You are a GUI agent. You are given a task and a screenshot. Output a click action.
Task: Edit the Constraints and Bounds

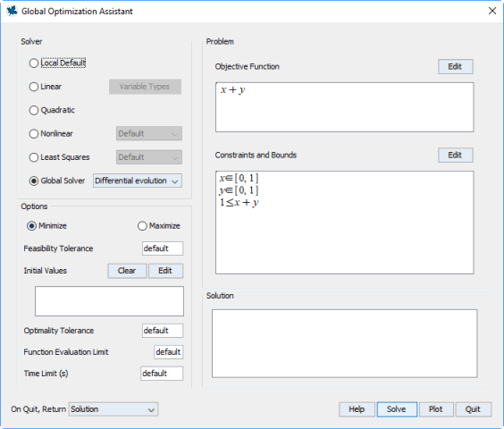(x=455, y=155)
